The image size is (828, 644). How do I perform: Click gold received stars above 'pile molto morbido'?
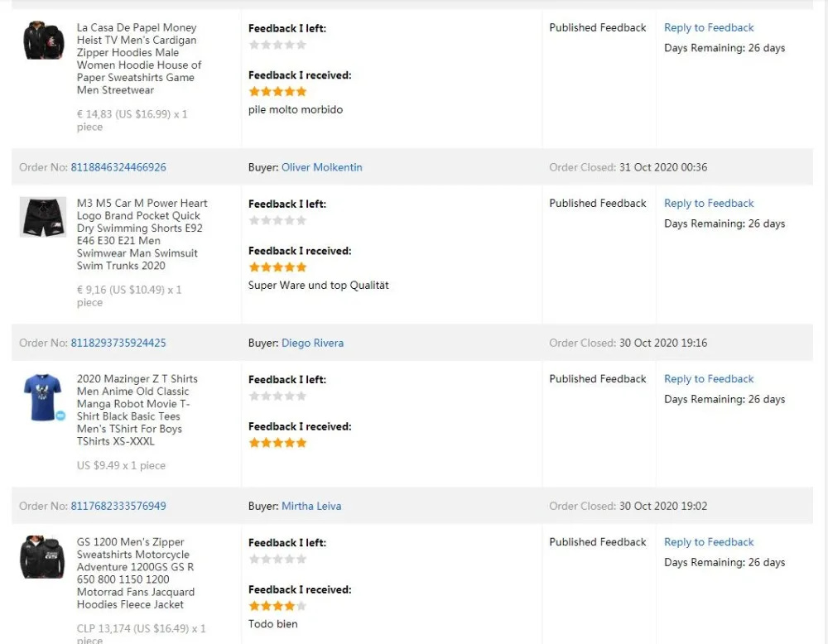277,92
